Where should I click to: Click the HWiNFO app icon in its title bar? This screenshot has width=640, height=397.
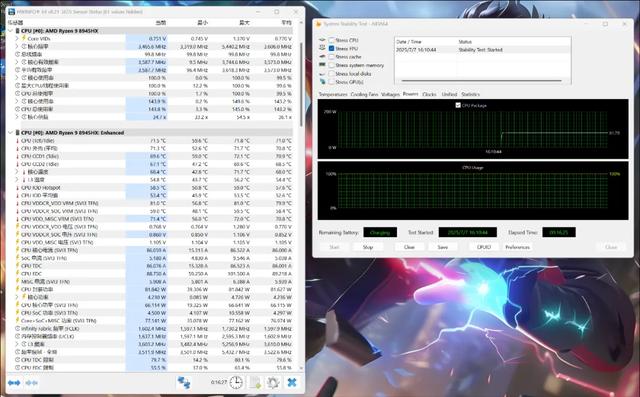(x=11, y=12)
